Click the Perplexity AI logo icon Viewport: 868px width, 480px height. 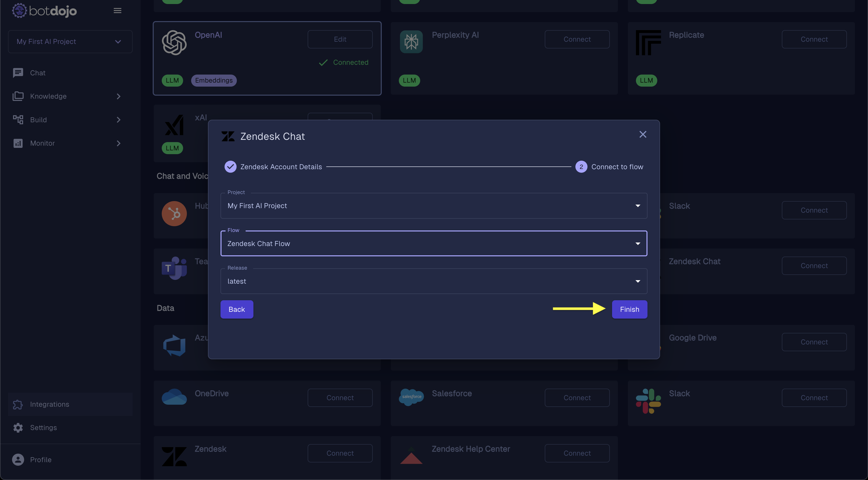pyautogui.click(x=411, y=42)
